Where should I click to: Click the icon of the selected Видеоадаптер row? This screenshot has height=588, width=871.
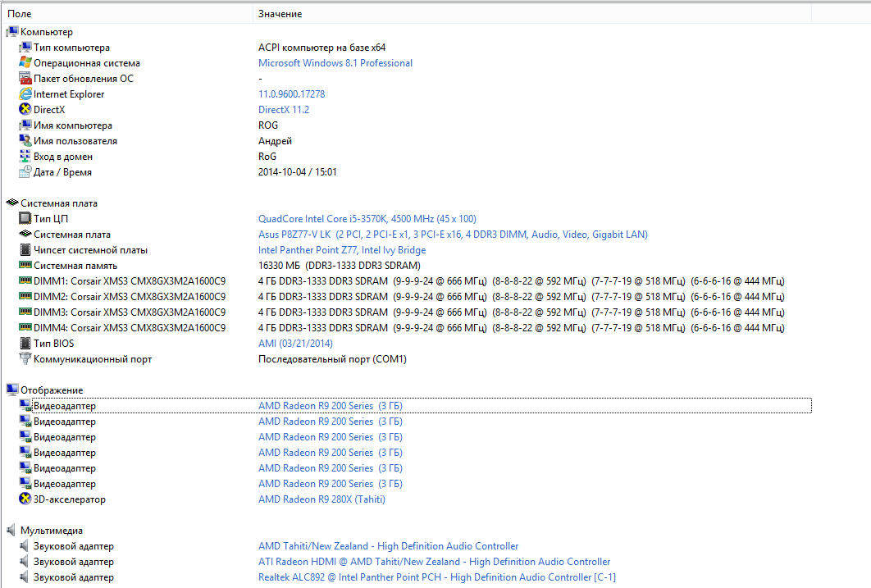(x=25, y=405)
